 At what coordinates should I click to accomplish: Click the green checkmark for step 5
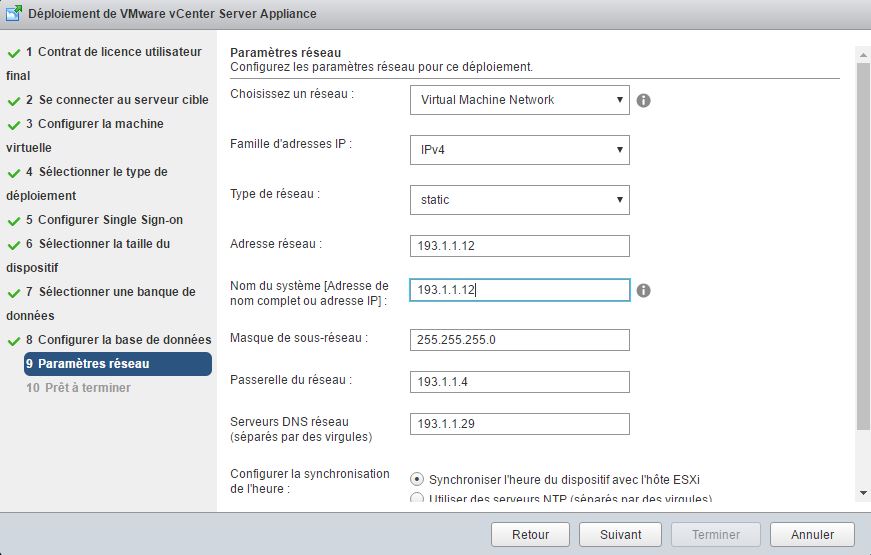(x=14, y=221)
